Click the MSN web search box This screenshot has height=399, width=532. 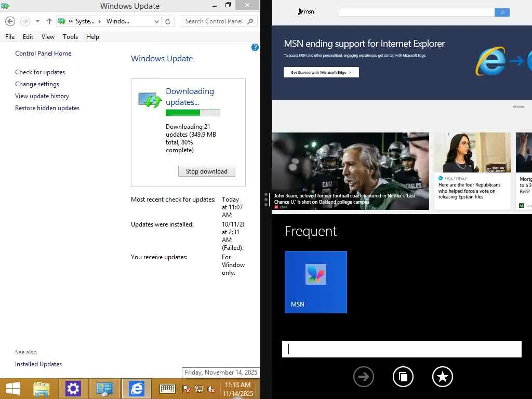416,12
